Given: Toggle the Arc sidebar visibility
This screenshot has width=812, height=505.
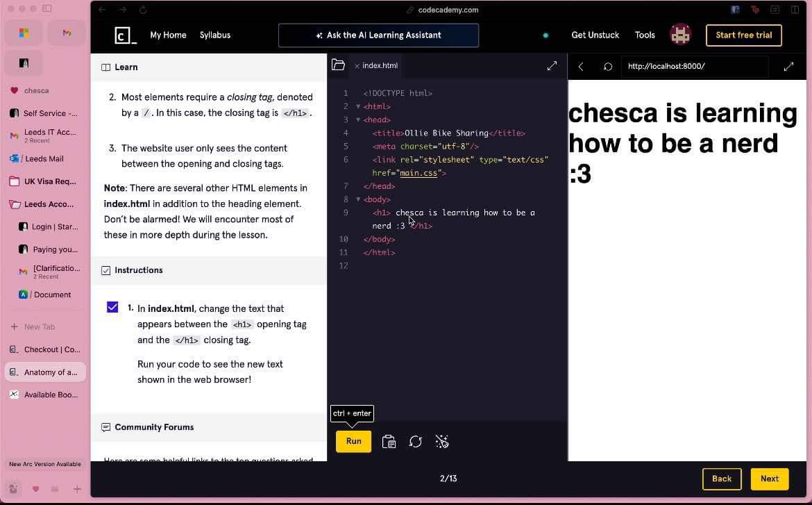Looking at the screenshot, I should tap(47, 9).
